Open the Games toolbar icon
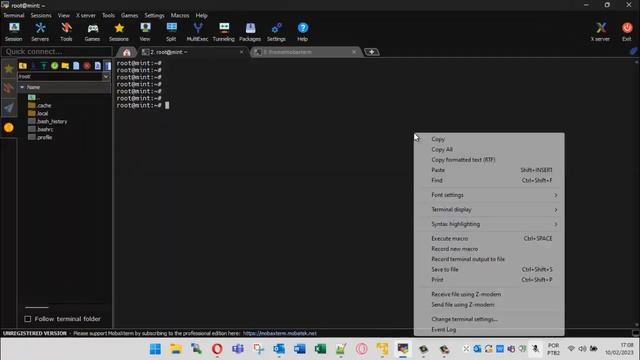640x360 pixels. pyautogui.click(x=93, y=32)
